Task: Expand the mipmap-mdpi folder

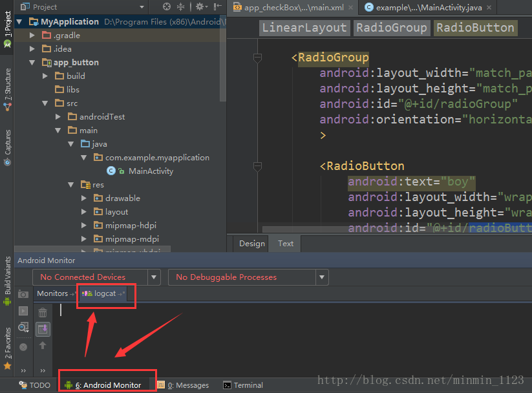Action: click(84, 239)
